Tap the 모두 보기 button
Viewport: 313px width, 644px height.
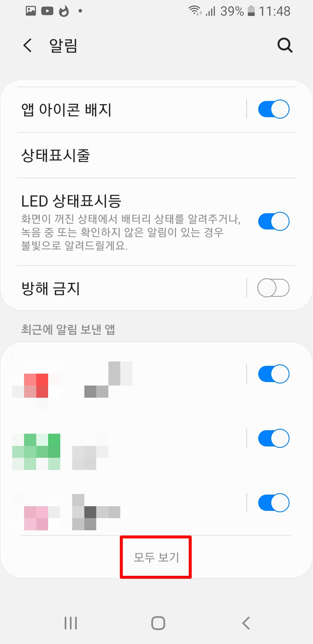pyautogui.click(x=156, y=557)
